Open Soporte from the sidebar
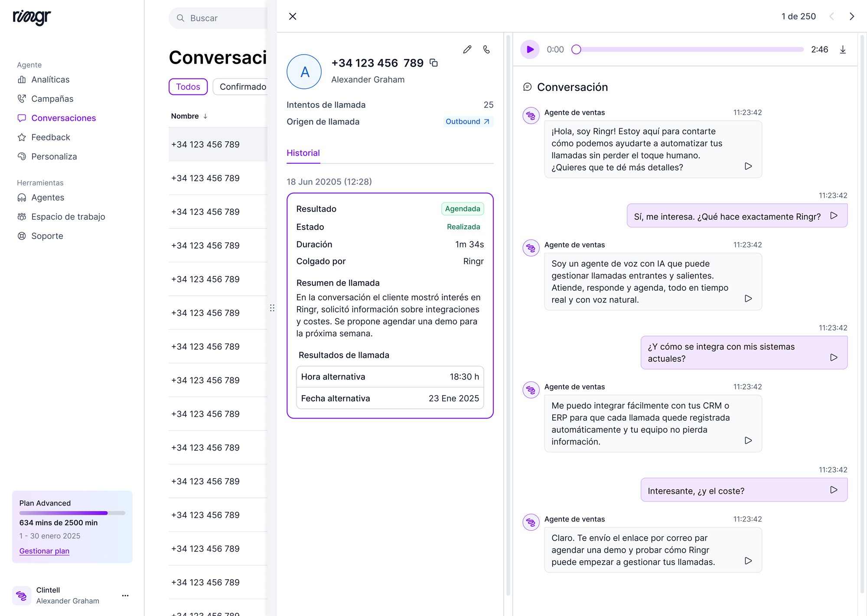867x616 pixels. (x=47, y=236)
